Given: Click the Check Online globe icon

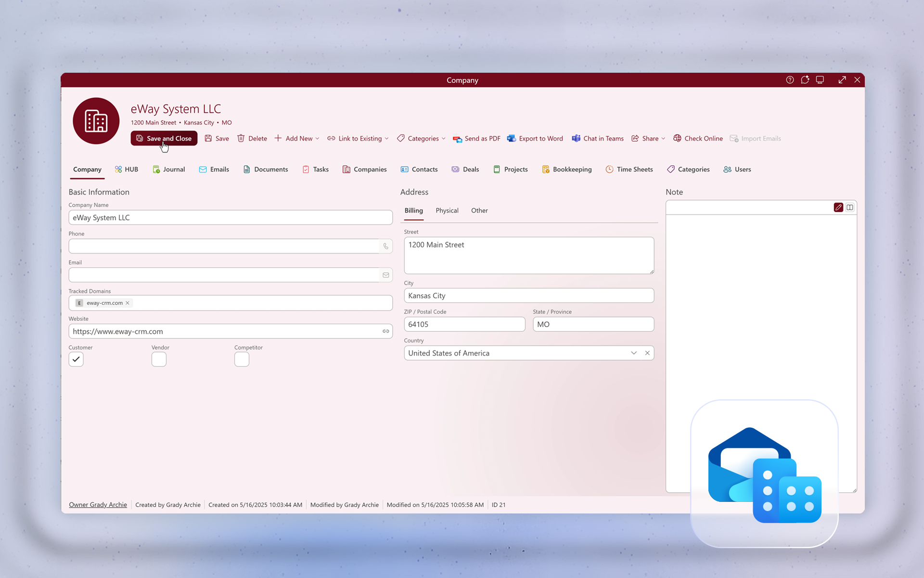Looking at the screenshot, I should 677,138.
